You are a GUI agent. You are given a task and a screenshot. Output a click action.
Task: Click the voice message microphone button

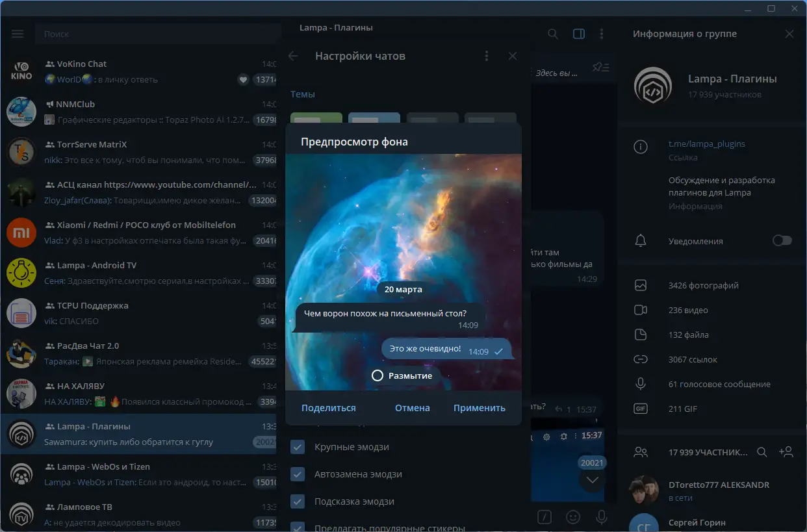(x=602, y=517)
